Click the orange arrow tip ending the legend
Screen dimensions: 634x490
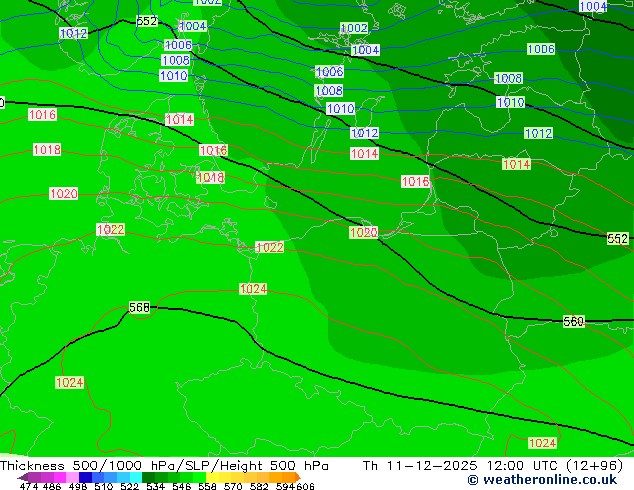[x=298, y=477]
